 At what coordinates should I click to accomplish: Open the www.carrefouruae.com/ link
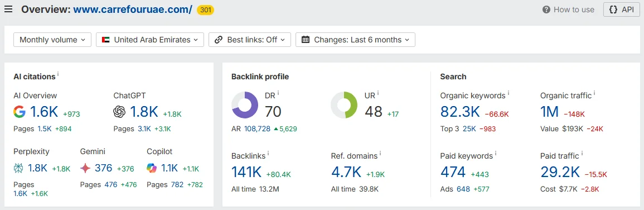tap(133, 9)
